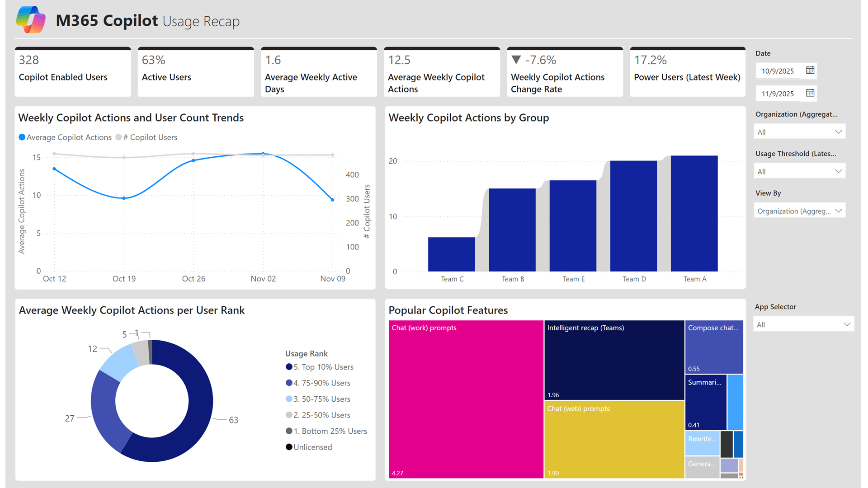Click the 50-75% Users legend dot
Image resolution: width=868 pixels, height=488 pixels.
point(289,399)
